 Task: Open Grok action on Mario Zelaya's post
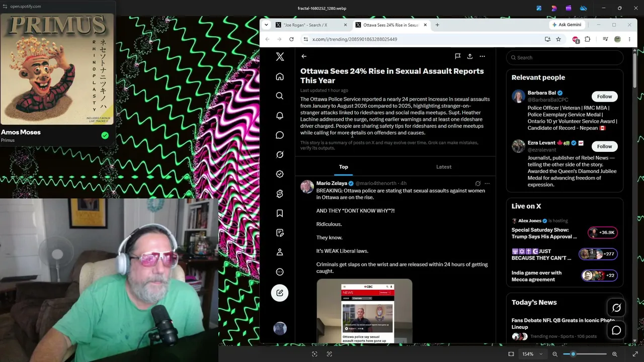tap(477, 184)
